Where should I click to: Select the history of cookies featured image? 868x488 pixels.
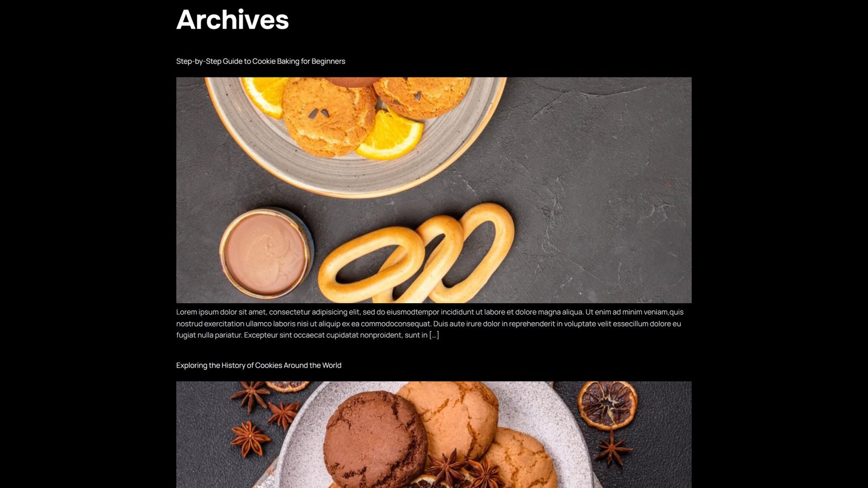point(434,434)
